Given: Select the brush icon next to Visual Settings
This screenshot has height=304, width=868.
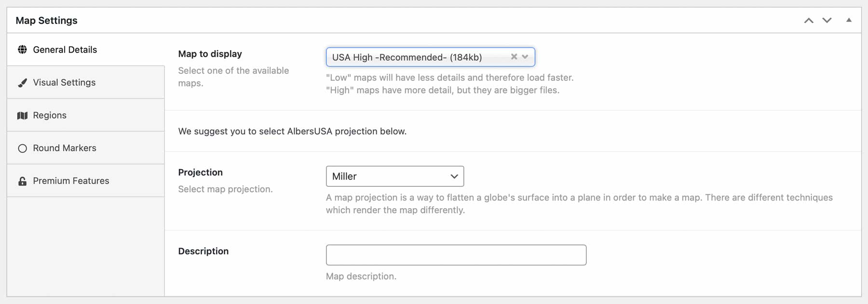Looking at the screenshot, I should coord(22,82).
